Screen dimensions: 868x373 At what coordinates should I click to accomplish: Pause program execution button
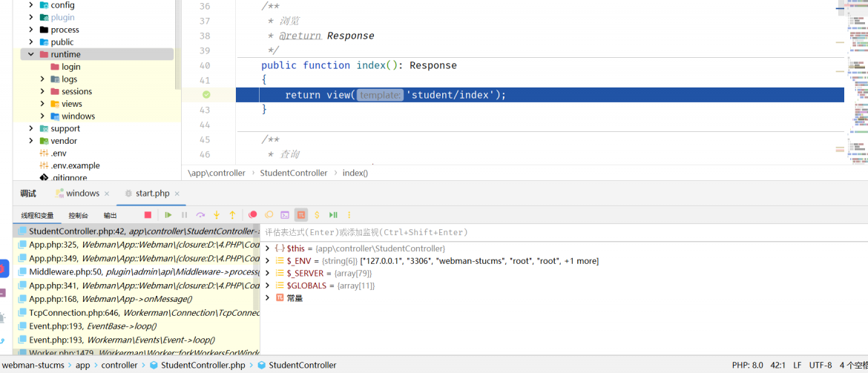click(x=184, y=215)
